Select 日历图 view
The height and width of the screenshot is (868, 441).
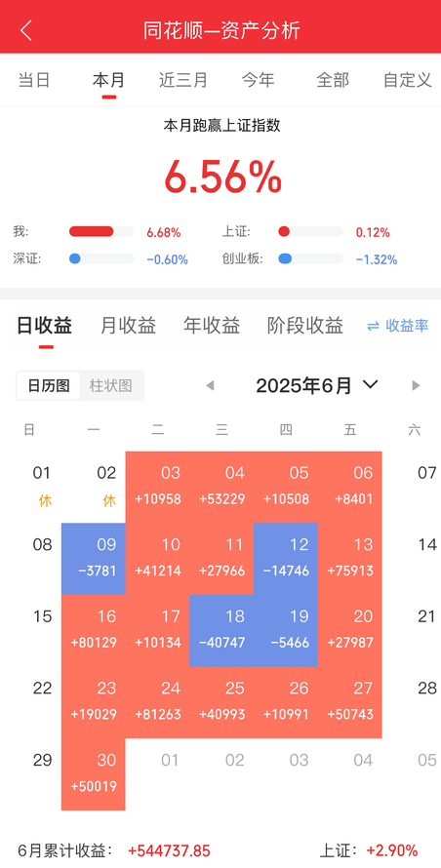click(x=49, y=386)
